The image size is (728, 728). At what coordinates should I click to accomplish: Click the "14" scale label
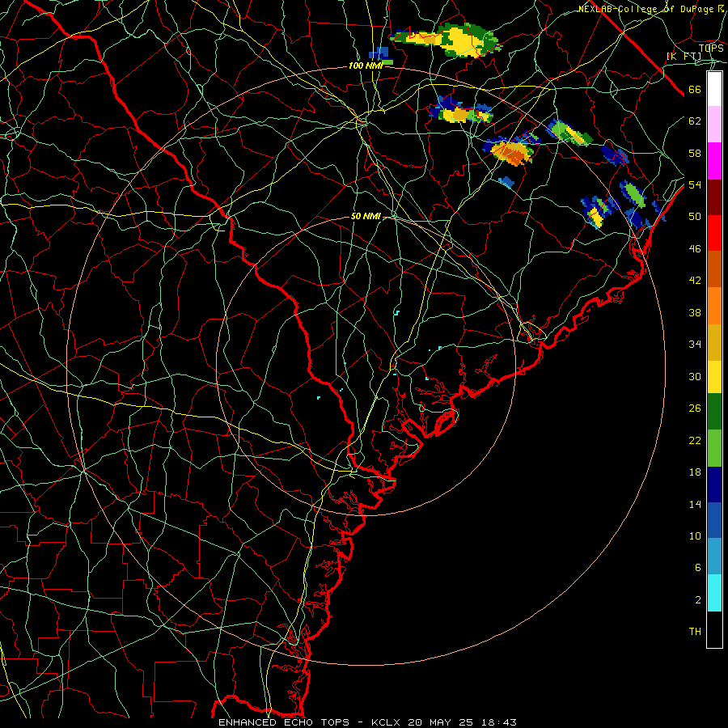coord(695,504)
